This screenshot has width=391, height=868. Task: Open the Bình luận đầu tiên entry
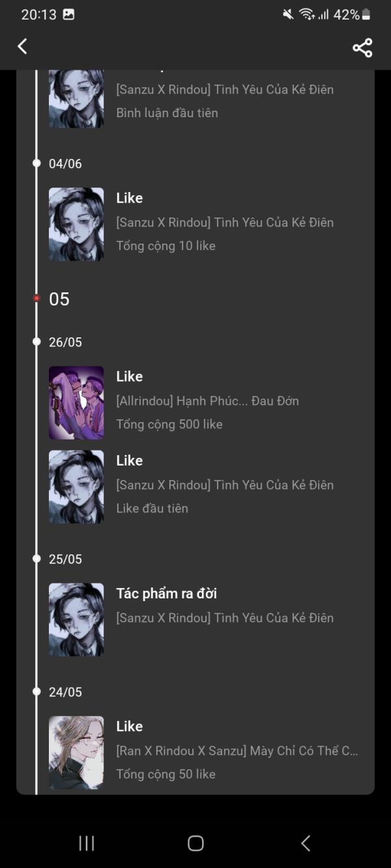pos(205,99)
